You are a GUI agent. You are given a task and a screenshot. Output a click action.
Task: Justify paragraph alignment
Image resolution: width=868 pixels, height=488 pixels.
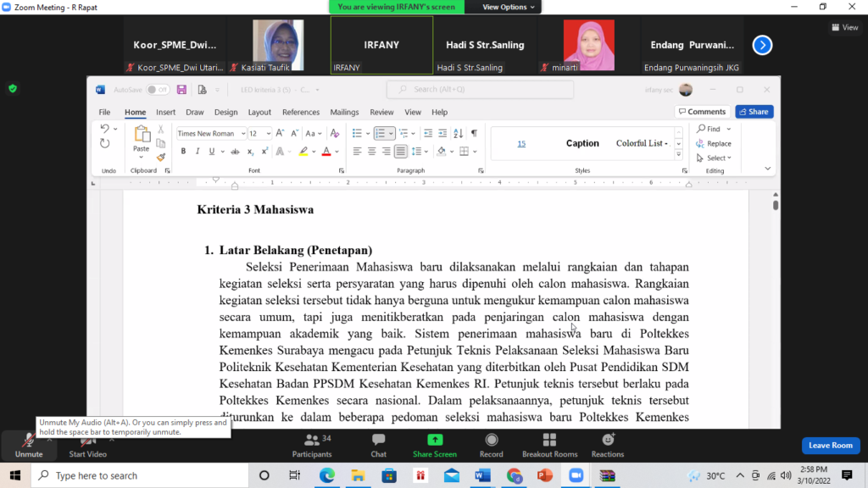tap(401, 151)
